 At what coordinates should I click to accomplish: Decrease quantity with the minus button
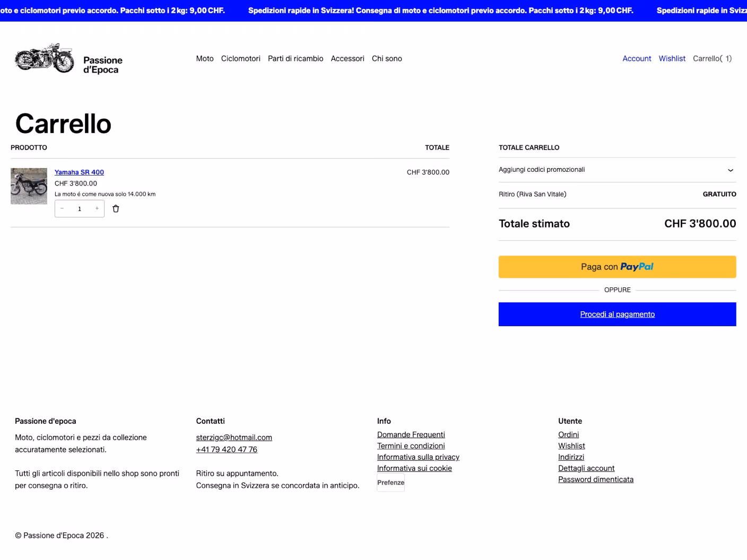pos(62,209)
